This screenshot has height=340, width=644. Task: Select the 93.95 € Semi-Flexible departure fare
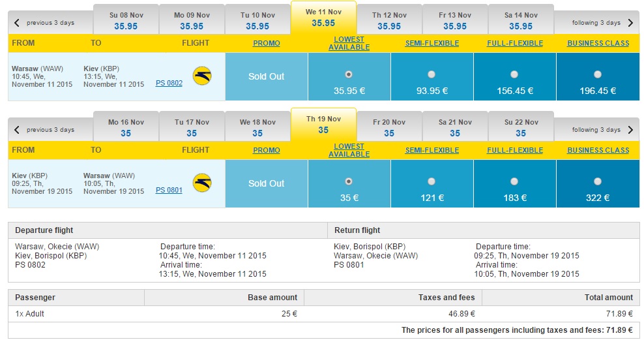click(x=432, y=74)
